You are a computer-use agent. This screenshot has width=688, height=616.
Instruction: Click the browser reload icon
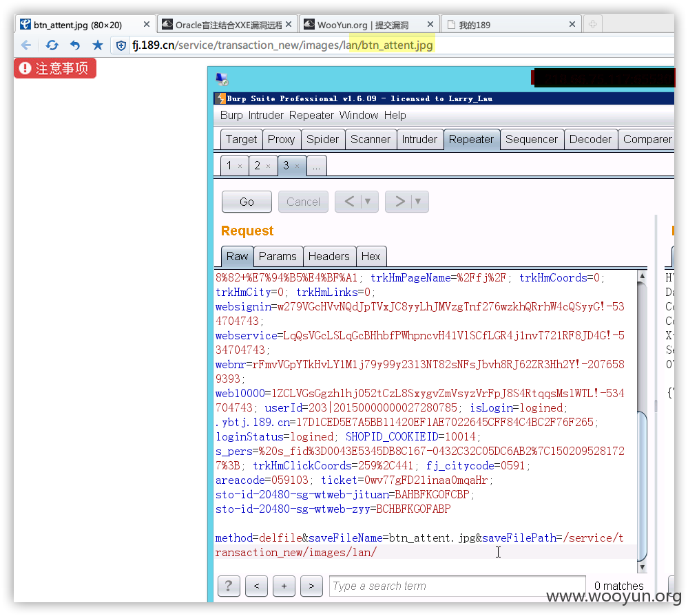pos(52,45)
